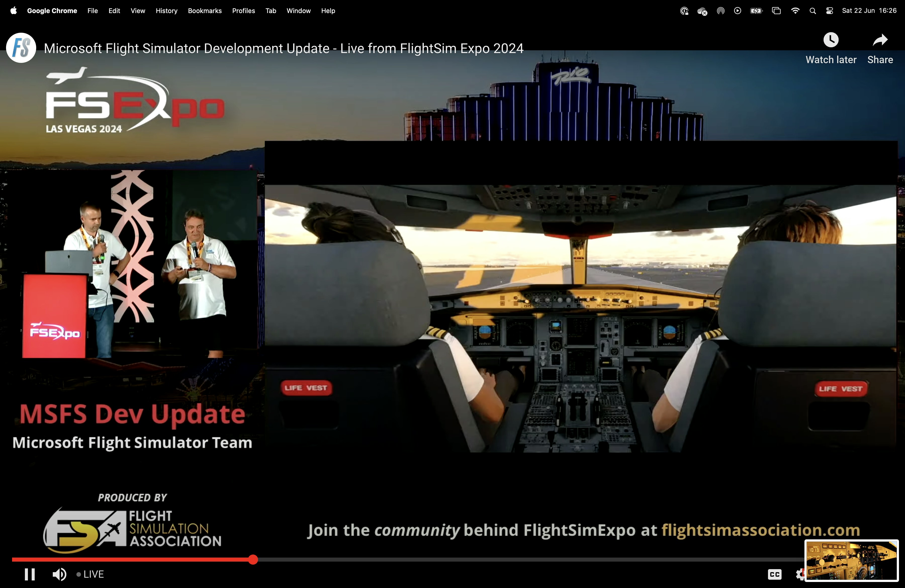Open the Wi-Fi status menu
The image size is (905, 588).
point(795,11)
